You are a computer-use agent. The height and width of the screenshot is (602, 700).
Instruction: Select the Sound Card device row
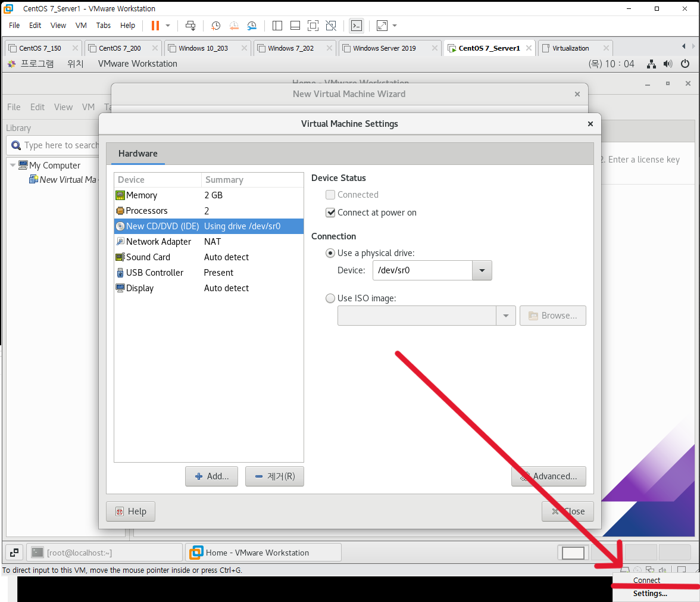(x=209, y=257)
